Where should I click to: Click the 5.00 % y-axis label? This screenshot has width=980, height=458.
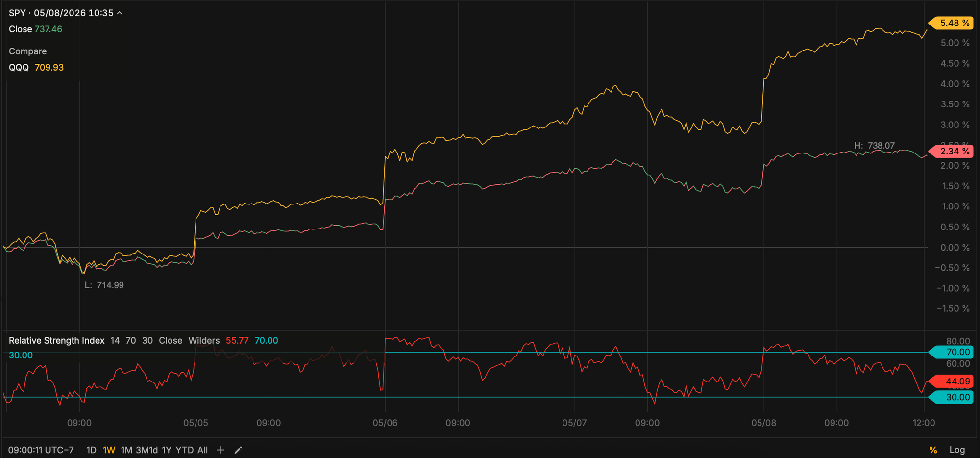(x=955, y=43)
